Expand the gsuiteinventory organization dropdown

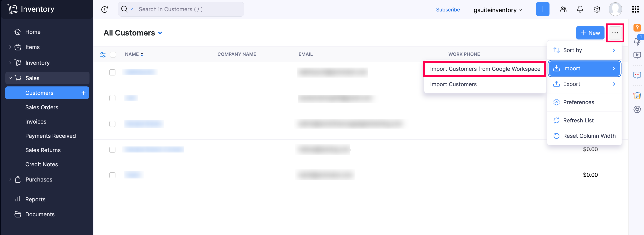(497, 10)
